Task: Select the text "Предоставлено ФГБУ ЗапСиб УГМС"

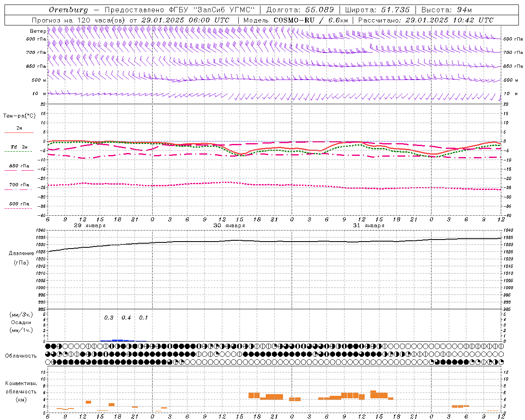Action: click(x=180, y=9)
